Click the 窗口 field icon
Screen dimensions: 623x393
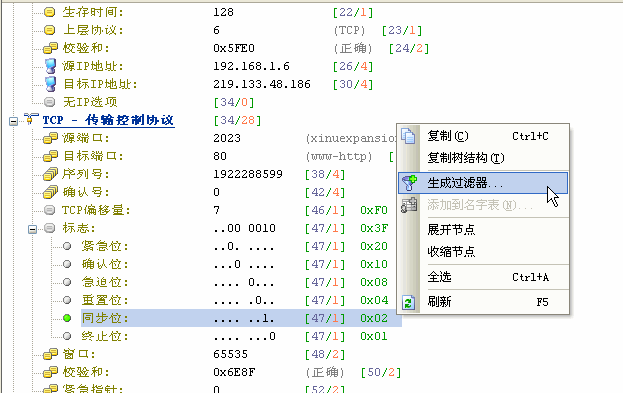50,354
